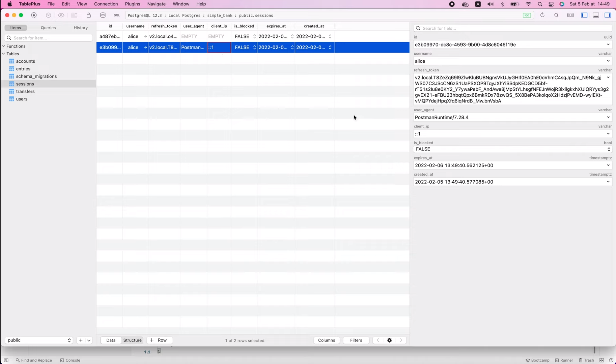Toggle the bottom console panel icon
The image size is (616, 364).
tap(596, 15)
